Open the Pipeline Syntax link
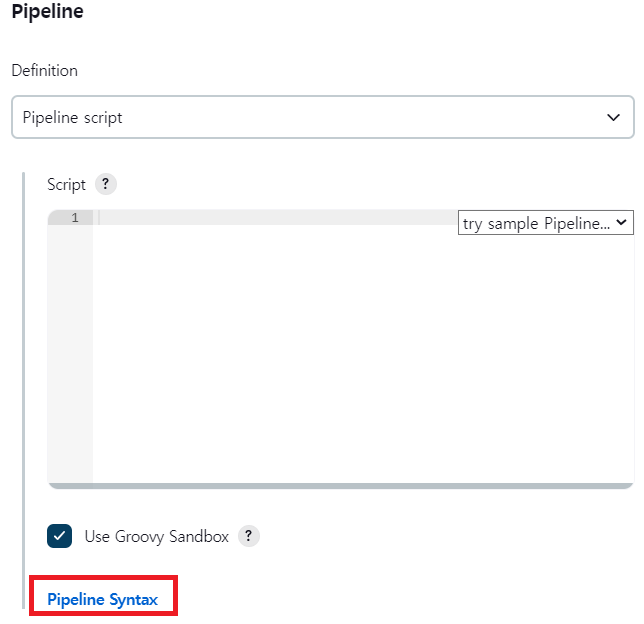Image resolution: width=644 pixels, height=624 pixels. pyautogui.click(x=102, y=600)
